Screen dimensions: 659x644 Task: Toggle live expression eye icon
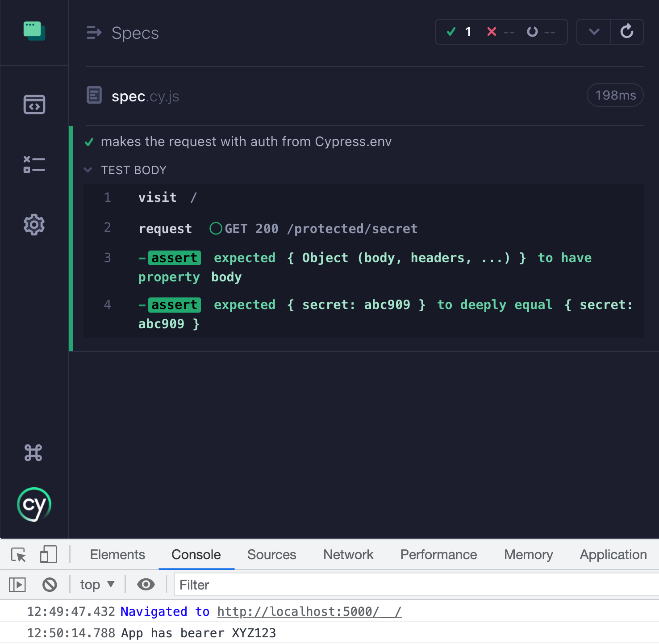pyautogui.click(x=146, y=585)
